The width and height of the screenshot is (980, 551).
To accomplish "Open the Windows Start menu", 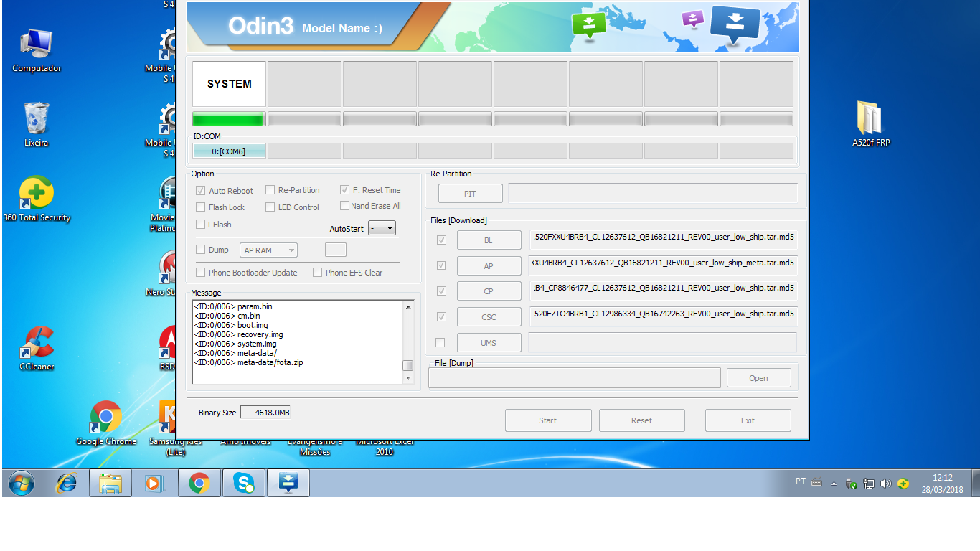I will point(21,483).
